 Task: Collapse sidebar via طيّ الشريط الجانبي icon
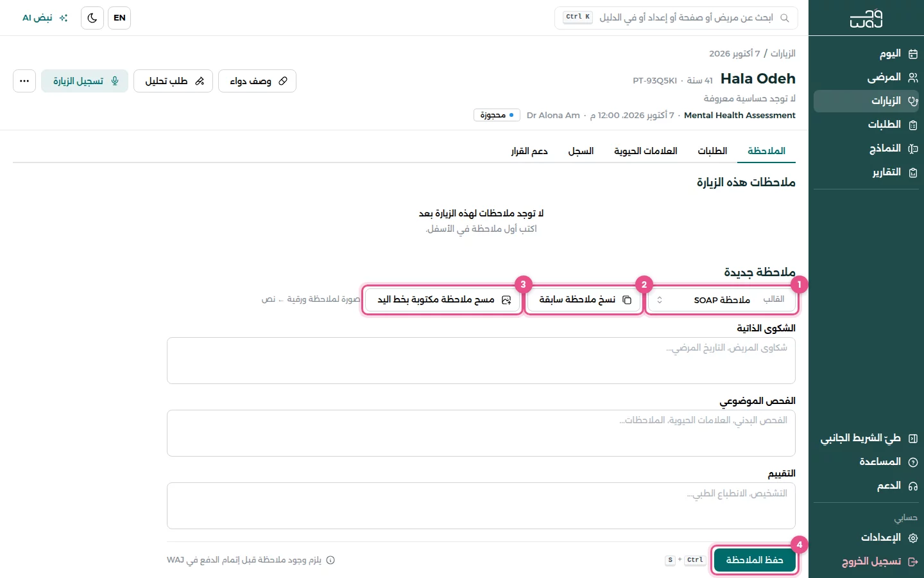click(913, 439)
